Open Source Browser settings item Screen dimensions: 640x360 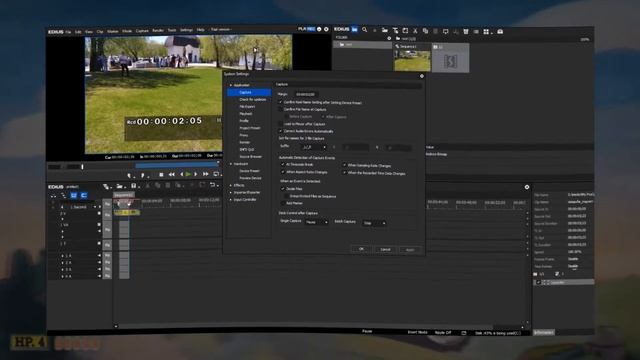251,157
